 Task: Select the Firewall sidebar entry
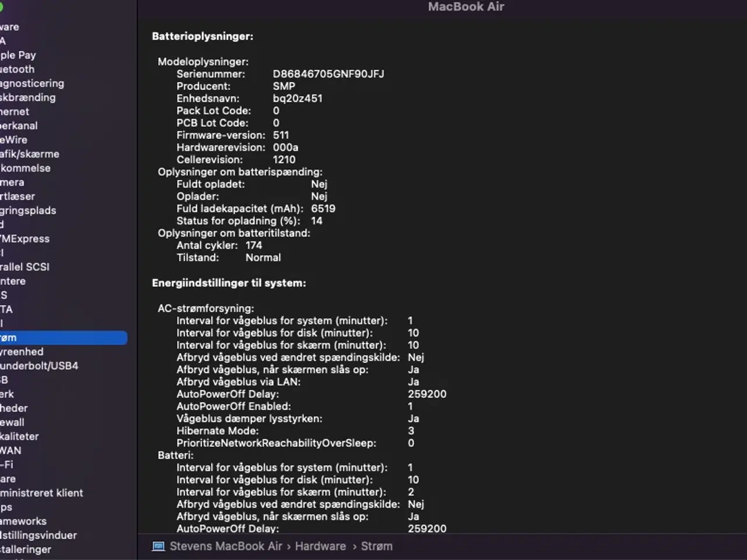click(x=12, y=422)
